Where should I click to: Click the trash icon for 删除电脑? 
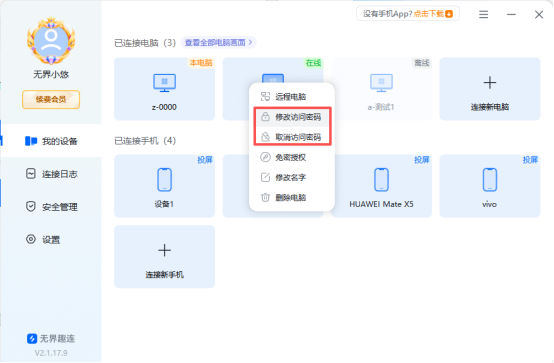click(x=265, y=197)
